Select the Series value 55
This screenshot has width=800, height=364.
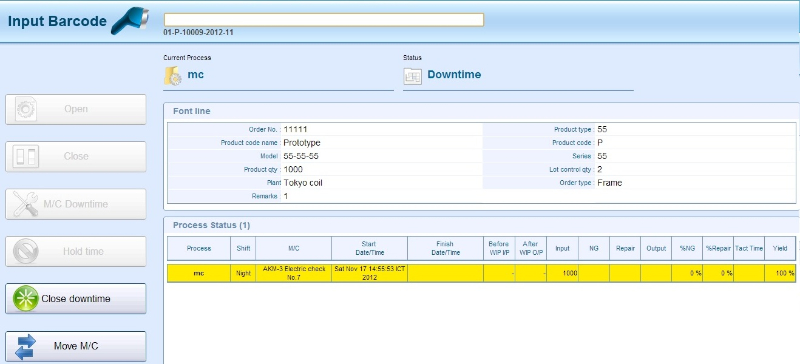pos(602,156)
